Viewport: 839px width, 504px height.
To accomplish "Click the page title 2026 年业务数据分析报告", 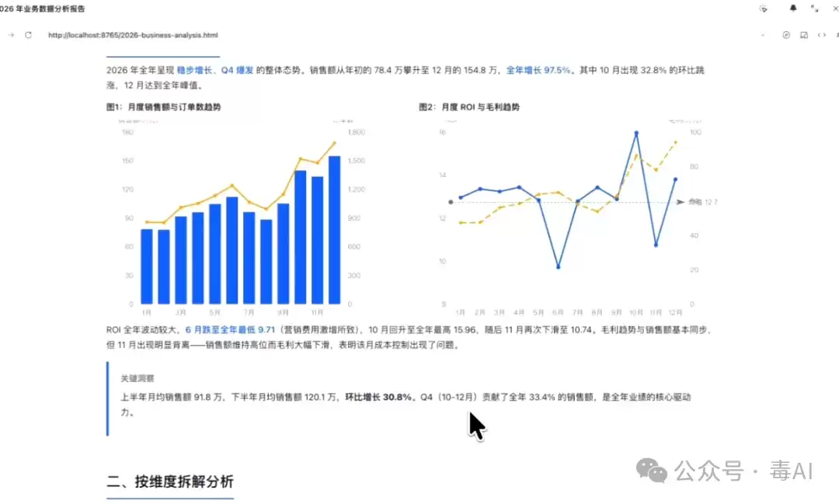I will 42,9.
